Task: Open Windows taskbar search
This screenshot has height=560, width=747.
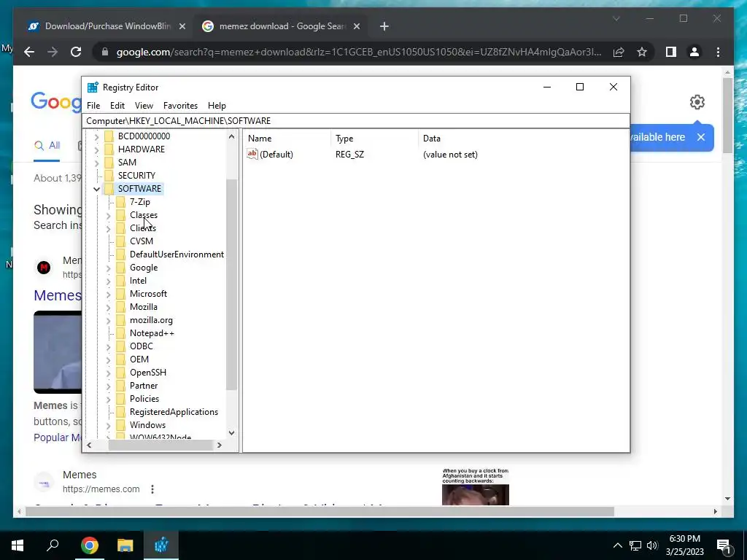Action: (53, 545)
